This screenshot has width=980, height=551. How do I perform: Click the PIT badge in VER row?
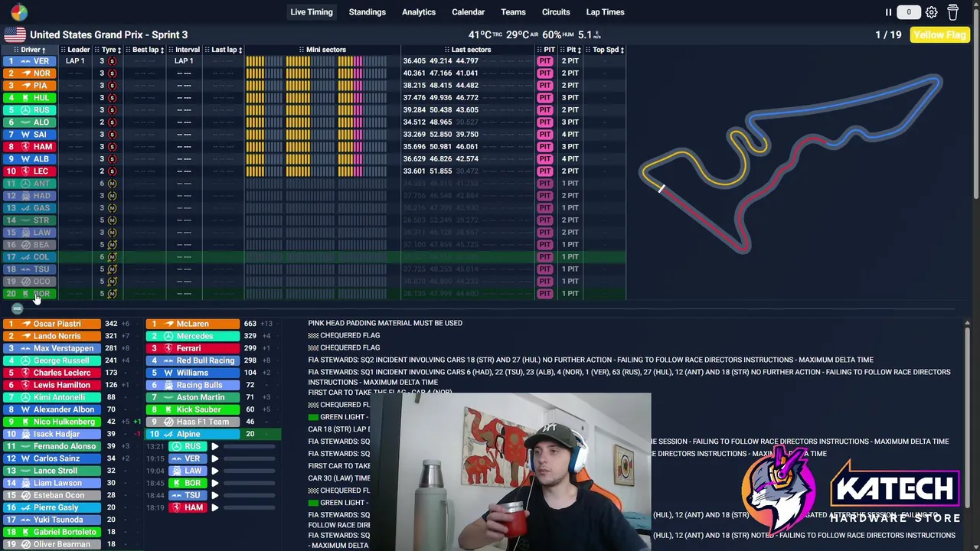tap(545, 61)
